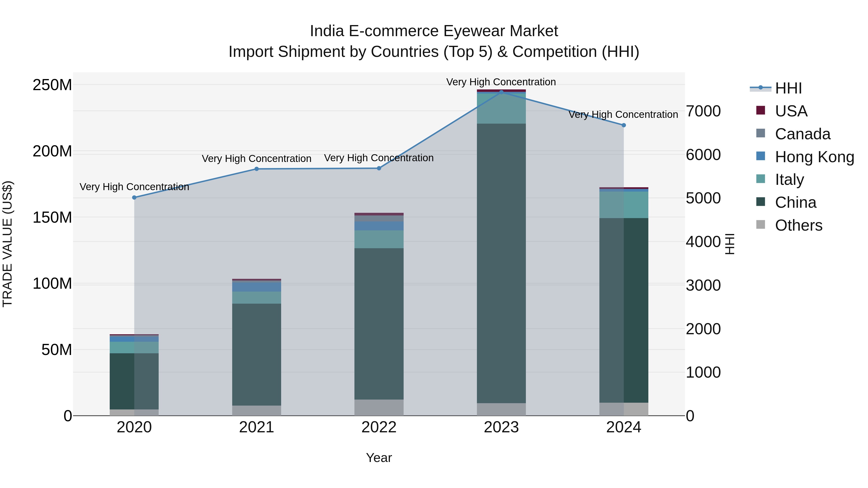Click the China segment of the 2022 bar

tap(379, 324)
